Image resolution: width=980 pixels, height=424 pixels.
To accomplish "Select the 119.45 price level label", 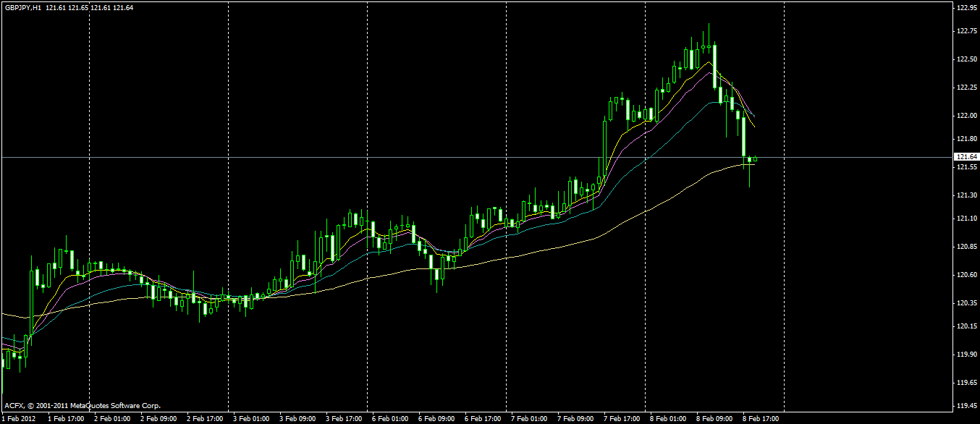I will click(x=967, y=406).
